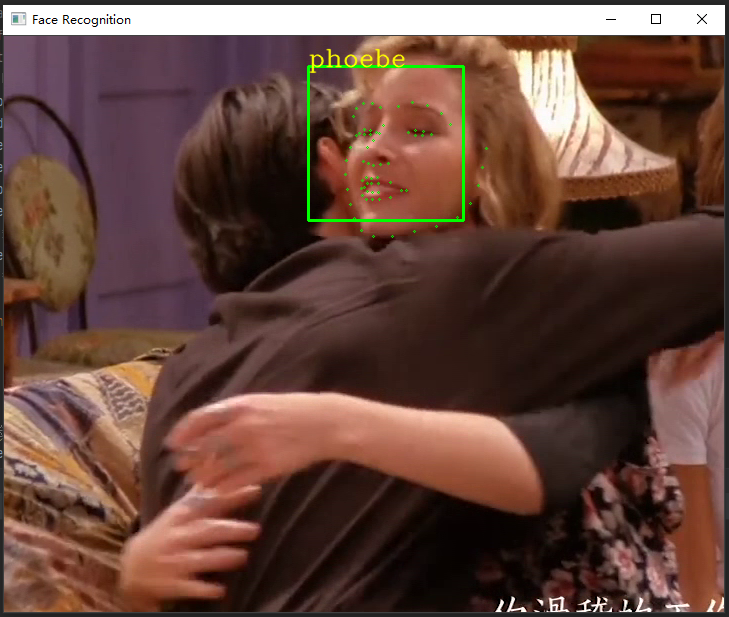Close the Face Recognition window
Screen dimensions: 729x617
pos(702,19)
